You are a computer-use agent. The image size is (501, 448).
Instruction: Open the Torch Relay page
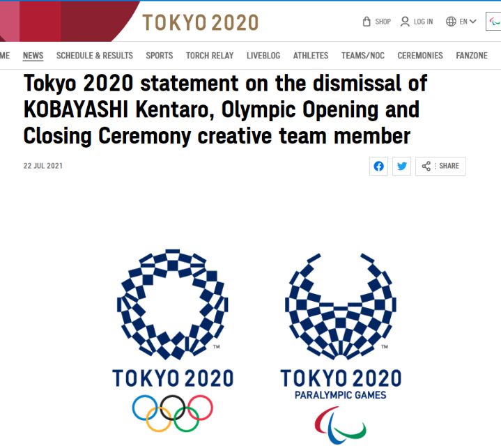(210, 56)
